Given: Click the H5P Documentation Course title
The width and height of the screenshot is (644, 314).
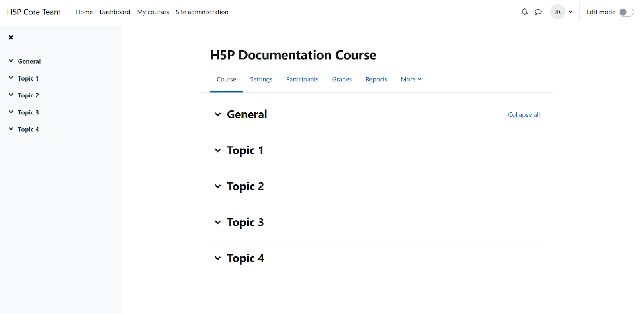Looking at the screenshot, I should click(293, 55).
